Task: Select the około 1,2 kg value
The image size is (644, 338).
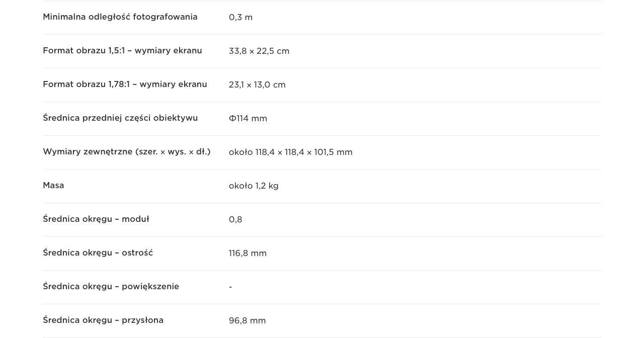Action: pyautogui.click(x=254, y=186)
